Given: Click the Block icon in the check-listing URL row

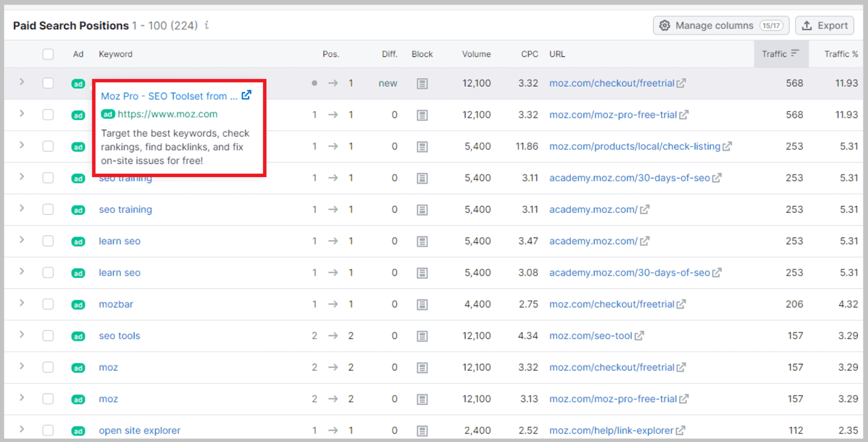Looking at the screenshot, I should 422,146.
